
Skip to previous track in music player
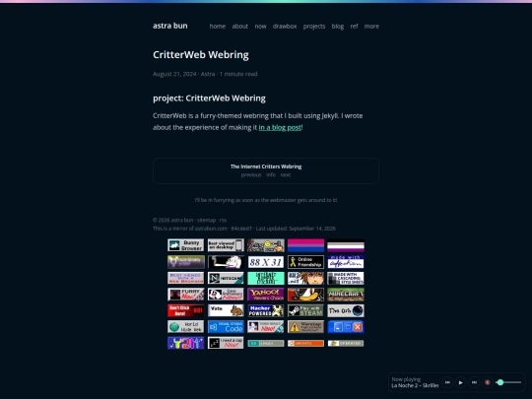tap(447, 382)
